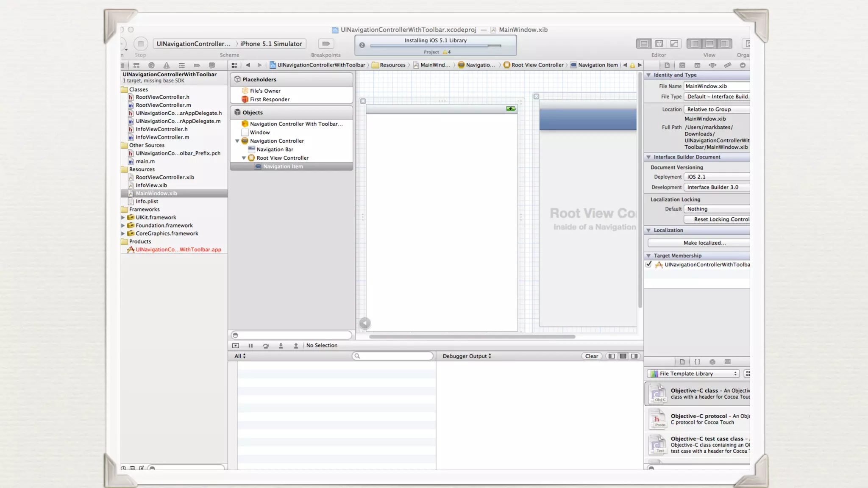This screenshot has height=488, width=868.
Task: Select RootViewController.xib in navigator
Action: (x=165, y=177)
